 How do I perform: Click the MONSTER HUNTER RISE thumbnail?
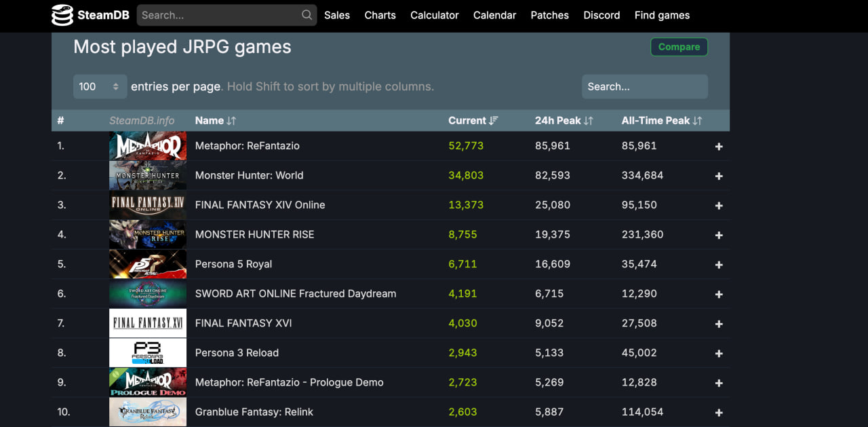click(x=148, y=235)
